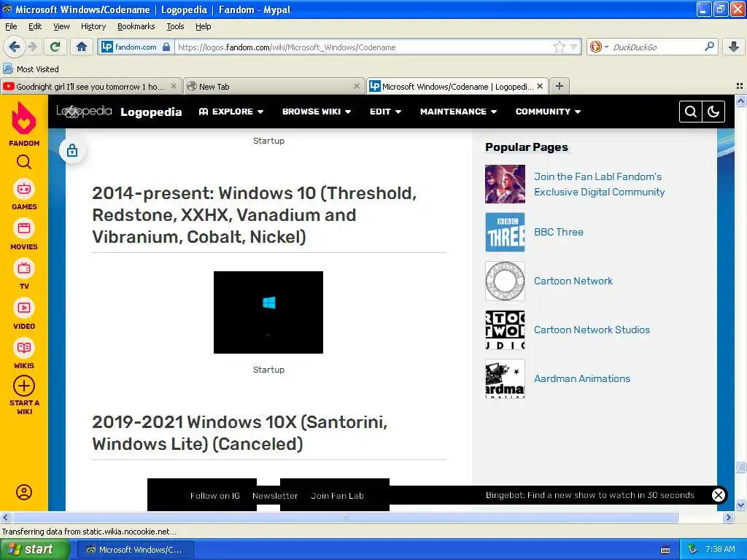The image size is (747, 560).
Task: Open the Tools menu
Action: [175, 26]
